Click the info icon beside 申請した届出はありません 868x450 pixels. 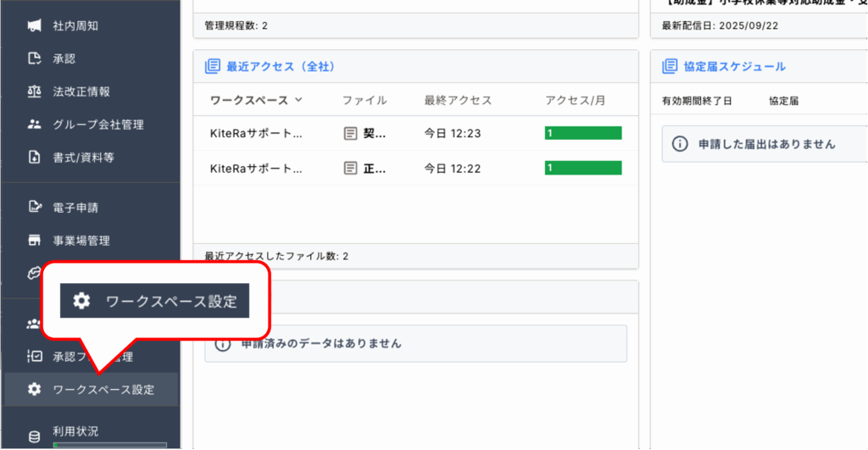coord(680,144)
